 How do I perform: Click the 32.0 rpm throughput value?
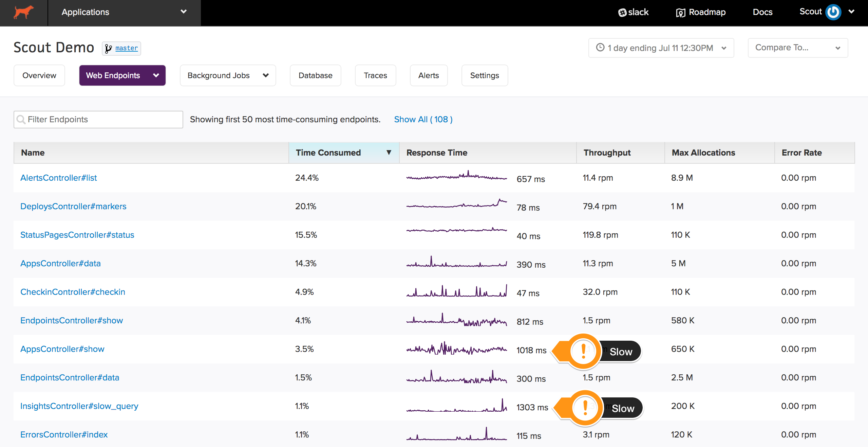pos(600,292)
